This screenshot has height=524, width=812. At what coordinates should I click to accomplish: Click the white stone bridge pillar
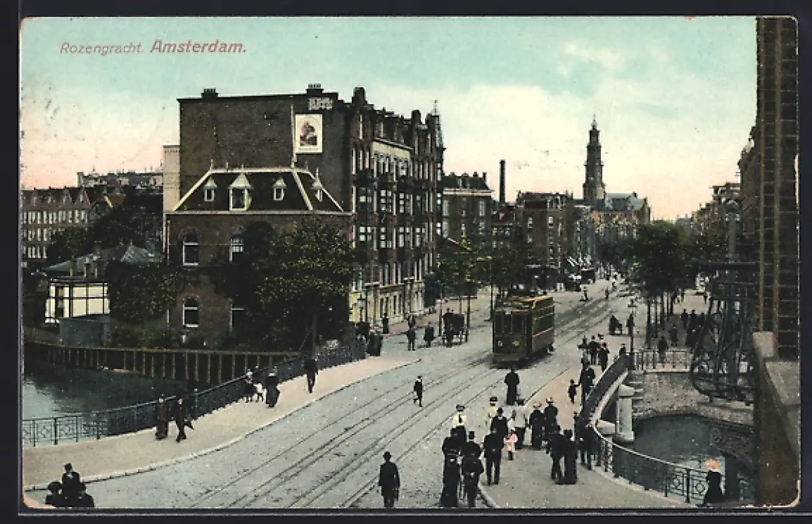tap(625, 413)
